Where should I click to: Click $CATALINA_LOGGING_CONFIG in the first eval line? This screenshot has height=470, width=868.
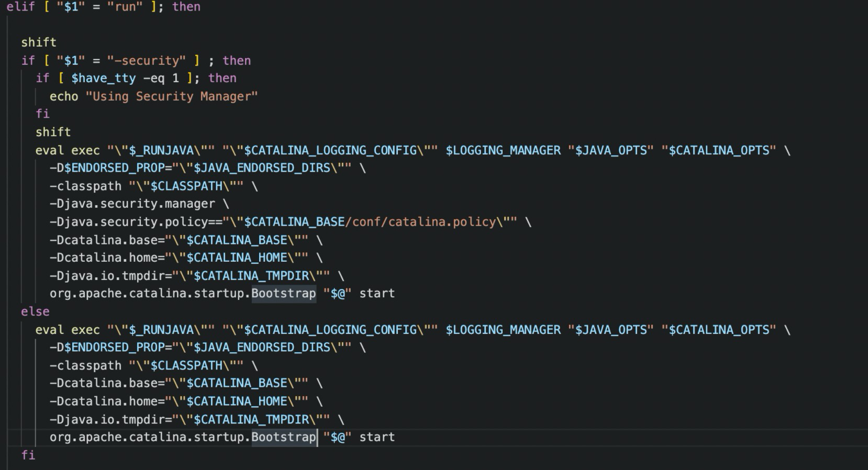point(330,151)
